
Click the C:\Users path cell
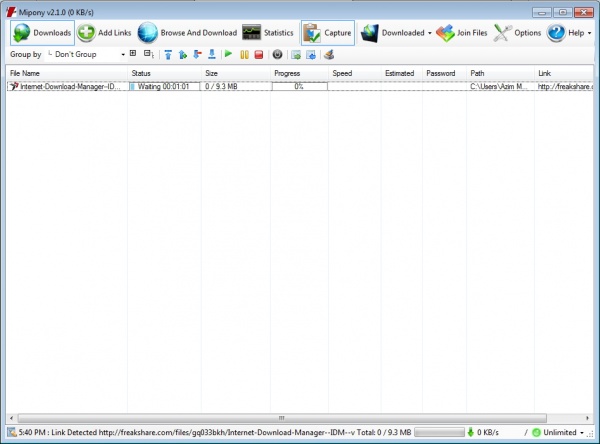tap(500, 87)
